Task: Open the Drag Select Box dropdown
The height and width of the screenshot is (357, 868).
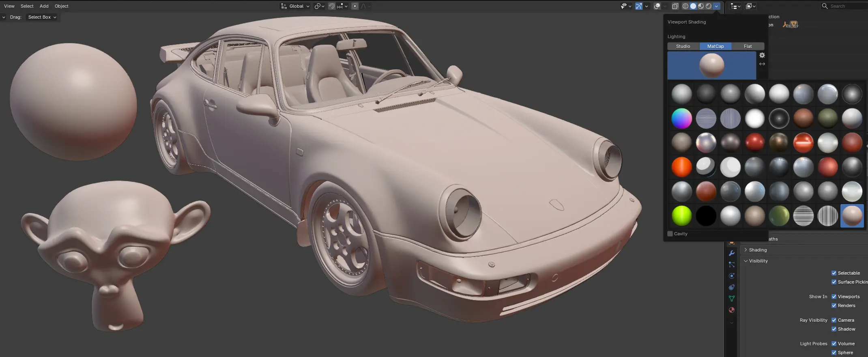Action: click(x=42, y=17)
